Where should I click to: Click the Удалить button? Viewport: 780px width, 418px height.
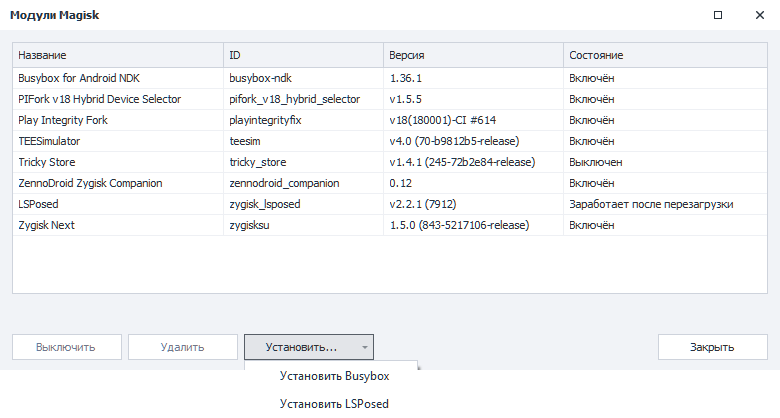183,347
